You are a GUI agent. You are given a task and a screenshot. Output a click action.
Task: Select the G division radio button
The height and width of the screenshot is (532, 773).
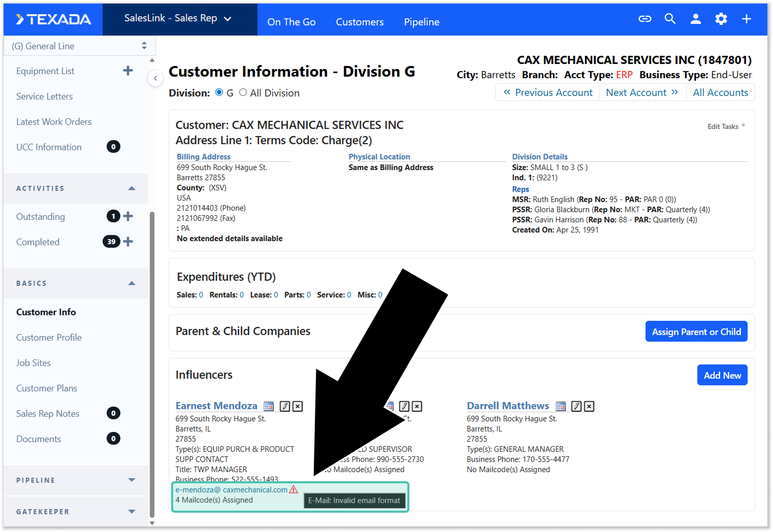(219, 92)
